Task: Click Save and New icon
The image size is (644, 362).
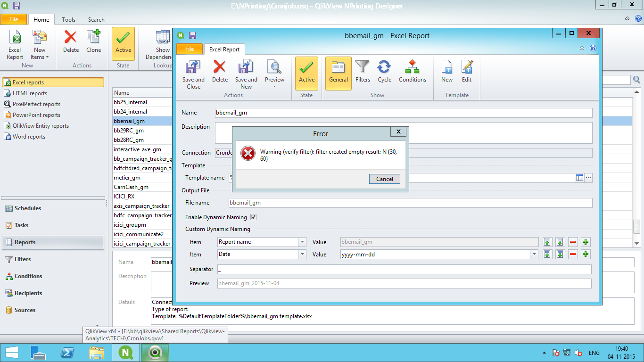Action: coord(246,74)
